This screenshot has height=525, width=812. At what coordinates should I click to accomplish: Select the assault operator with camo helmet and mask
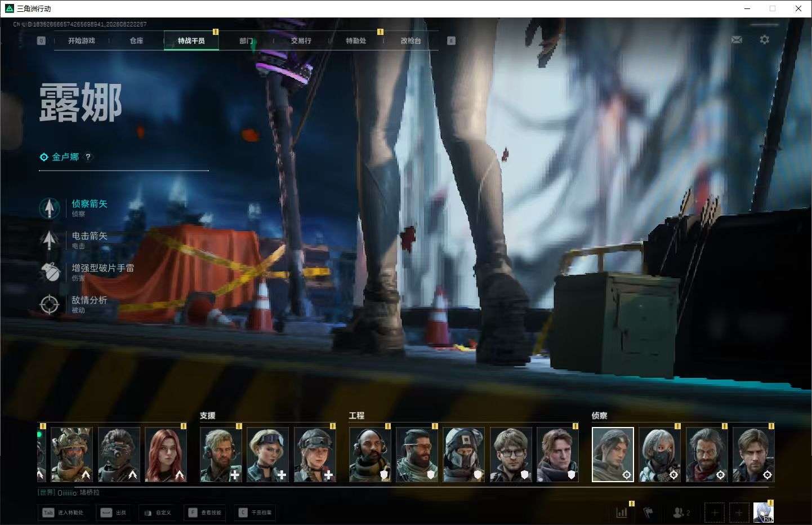pyautogui.click(x=72, y=454)
